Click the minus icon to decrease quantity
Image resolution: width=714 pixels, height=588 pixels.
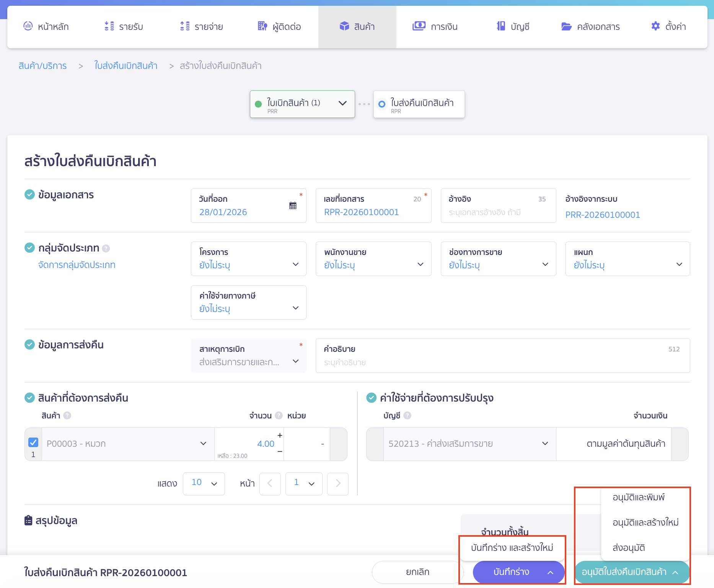[x=280, y=452]
